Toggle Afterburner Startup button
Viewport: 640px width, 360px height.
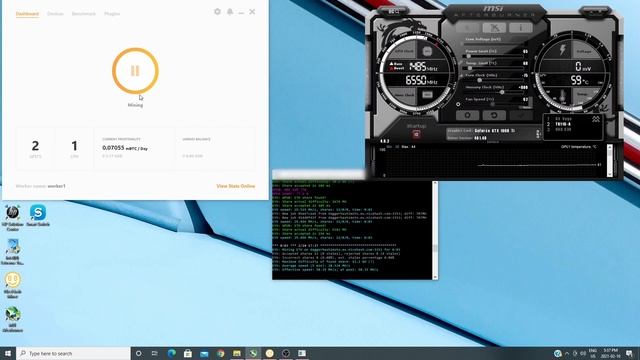pos(416,134)
